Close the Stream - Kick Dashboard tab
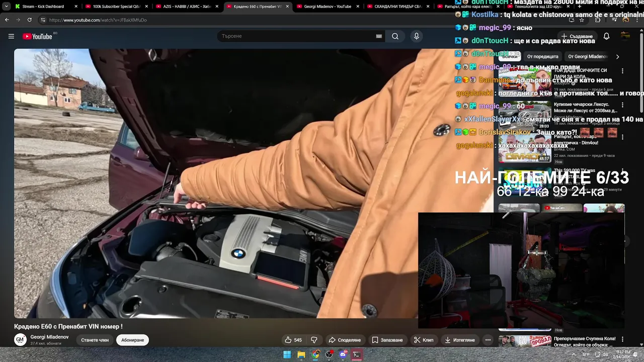Screen dimensions: 644x362 [76, 7]
